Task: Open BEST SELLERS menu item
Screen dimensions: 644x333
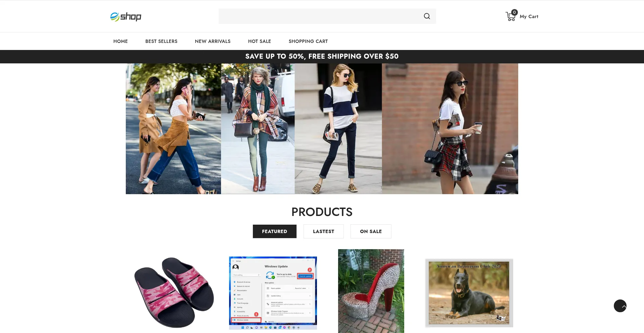Action: click(x=161, y=41)
